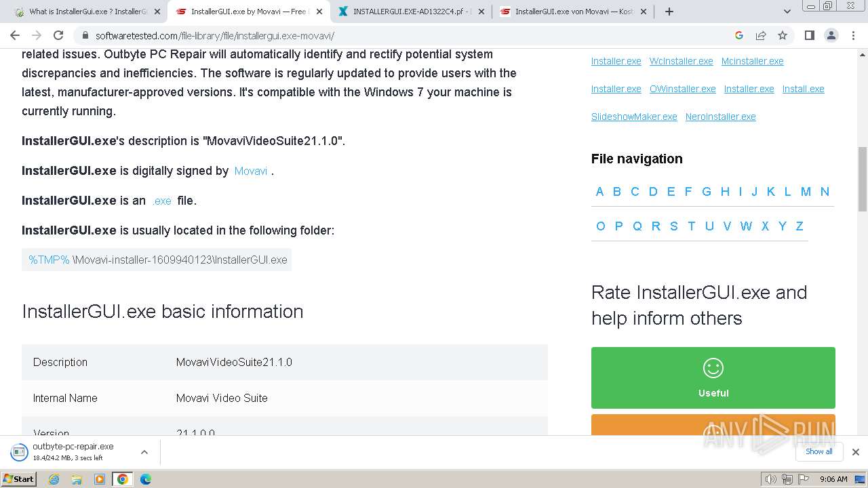The image size is (868, 488).
Task: Select the 'Movavi Video Suite' internal name cell
Action: 222,398
